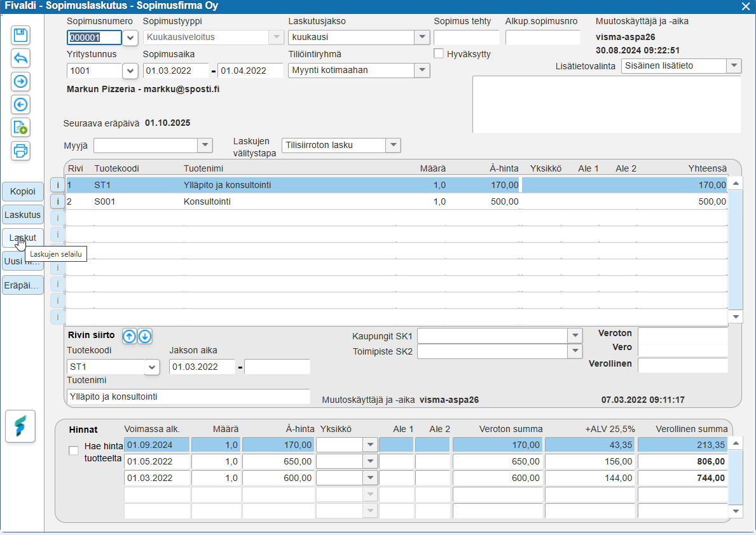Viewport: 756px width, 535px height.
Task: Click the Sopimus tehty date field
Action: coord(466,37)
